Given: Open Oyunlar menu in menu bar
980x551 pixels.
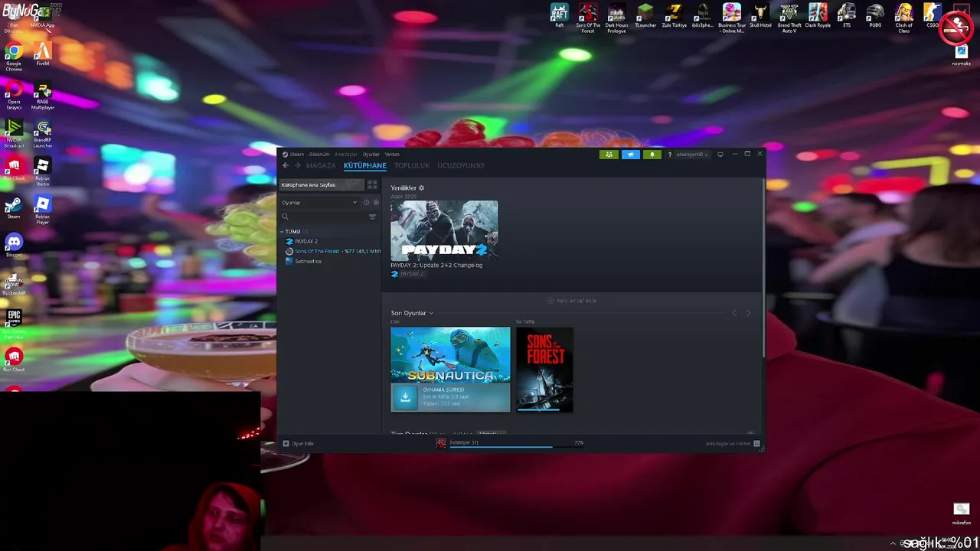Looking at the screenshot, I should point(371,155).
